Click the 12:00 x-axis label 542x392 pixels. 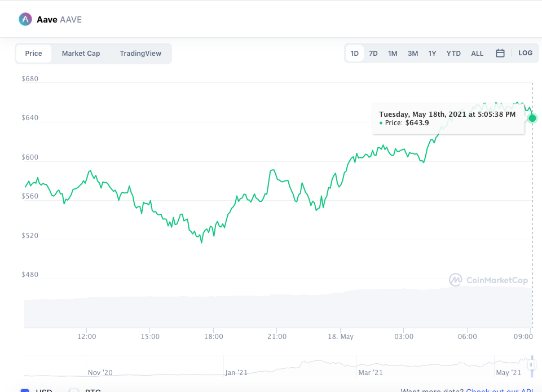(87, 336)
